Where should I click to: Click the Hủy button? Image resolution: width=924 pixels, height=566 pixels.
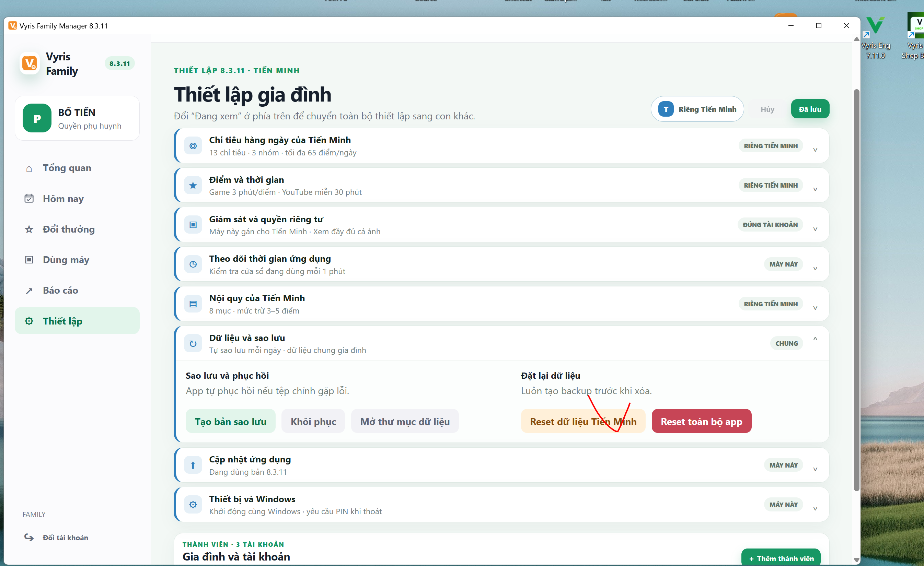pos(767,109)
